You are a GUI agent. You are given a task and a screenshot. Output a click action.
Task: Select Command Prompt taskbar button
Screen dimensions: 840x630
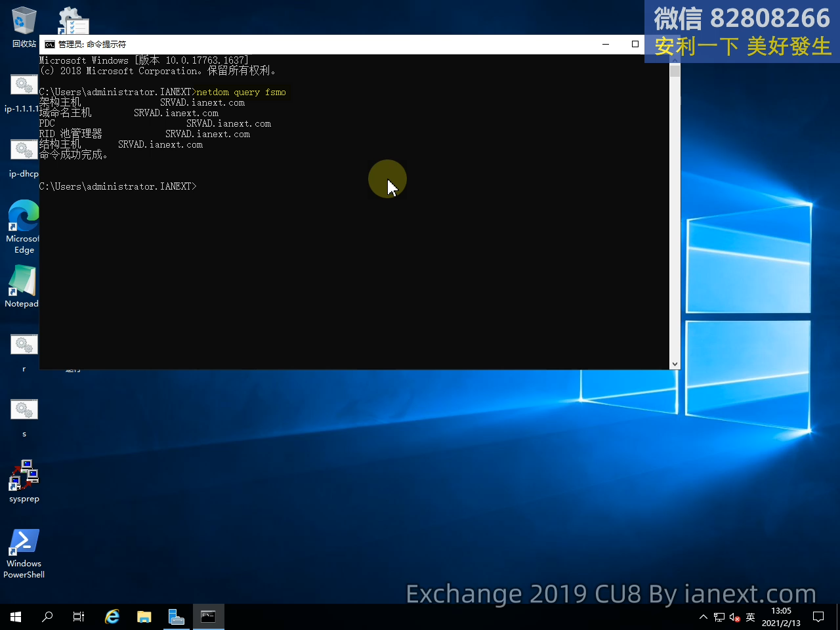click(208, 617)
